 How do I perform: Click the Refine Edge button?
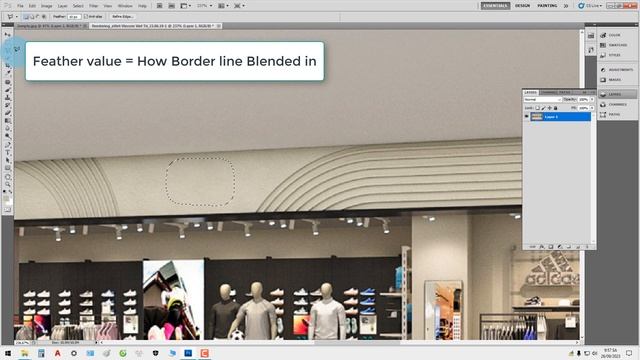(122, 17)
